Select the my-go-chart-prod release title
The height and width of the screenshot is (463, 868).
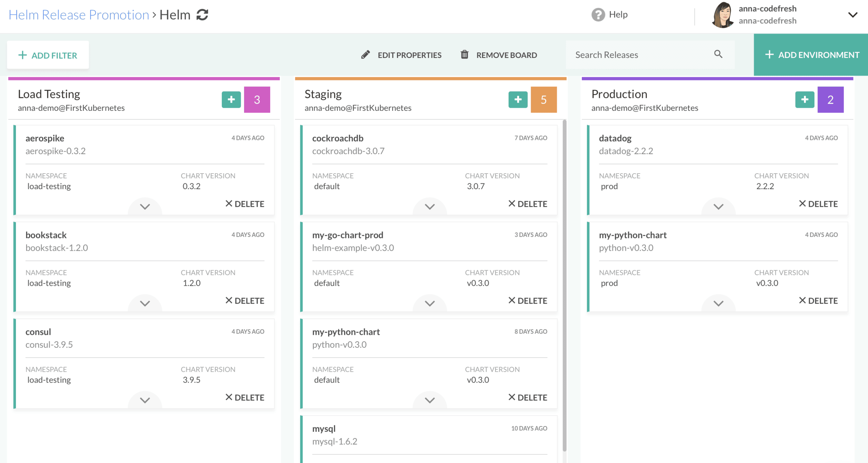[x=348, y=235]
